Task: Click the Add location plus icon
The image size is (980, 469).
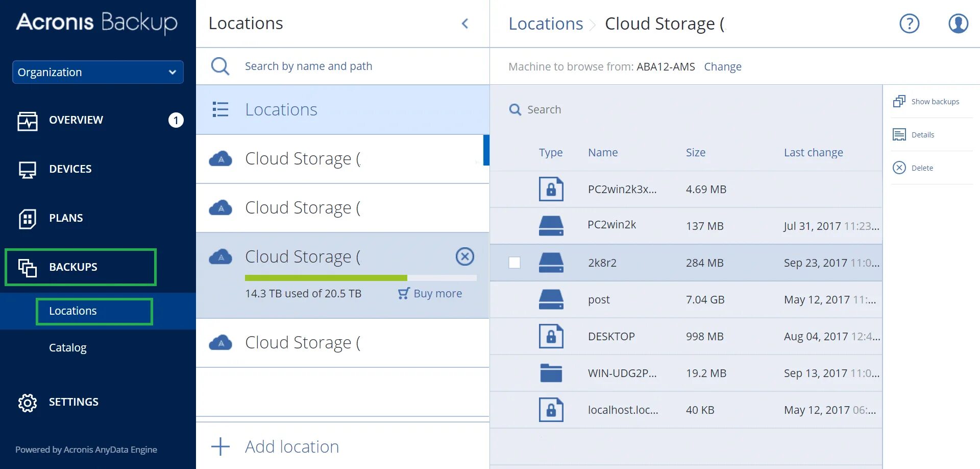Action: 220,447
